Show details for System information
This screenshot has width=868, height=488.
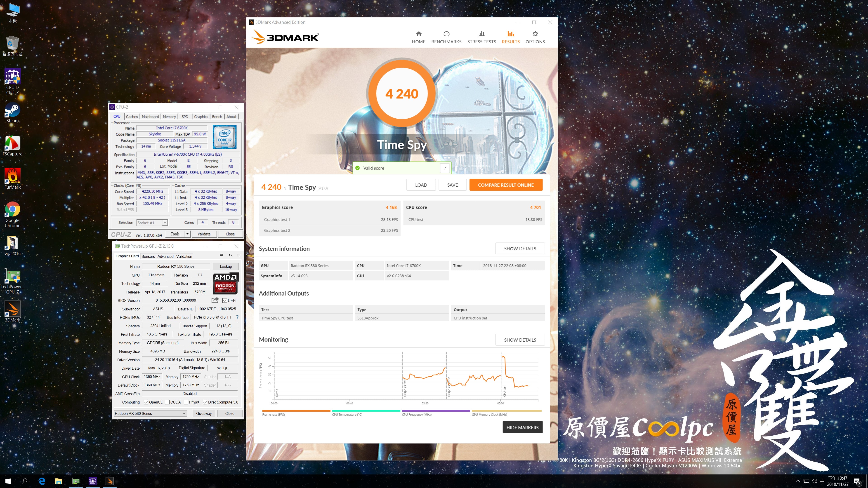tap(520, 249)
